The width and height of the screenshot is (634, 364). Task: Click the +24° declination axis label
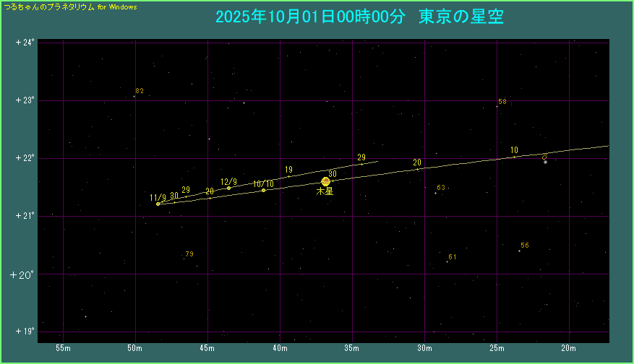[x=24, y=43]
